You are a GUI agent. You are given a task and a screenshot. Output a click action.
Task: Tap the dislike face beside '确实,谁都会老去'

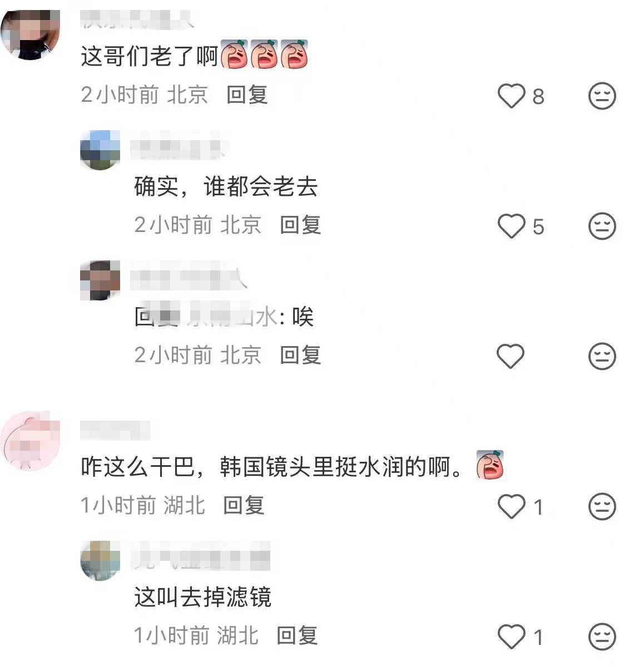click(x=602, y=226)
